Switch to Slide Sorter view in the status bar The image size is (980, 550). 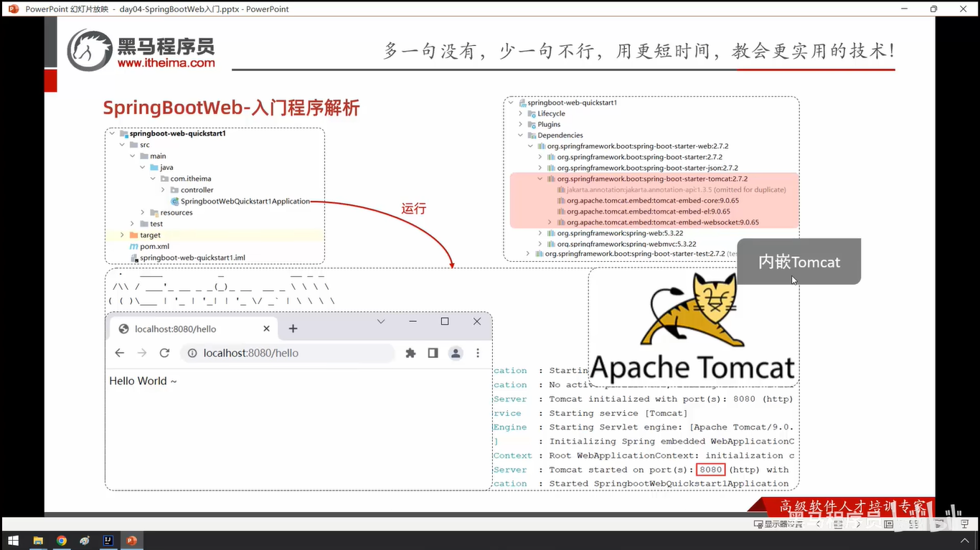tap(913, 524)
